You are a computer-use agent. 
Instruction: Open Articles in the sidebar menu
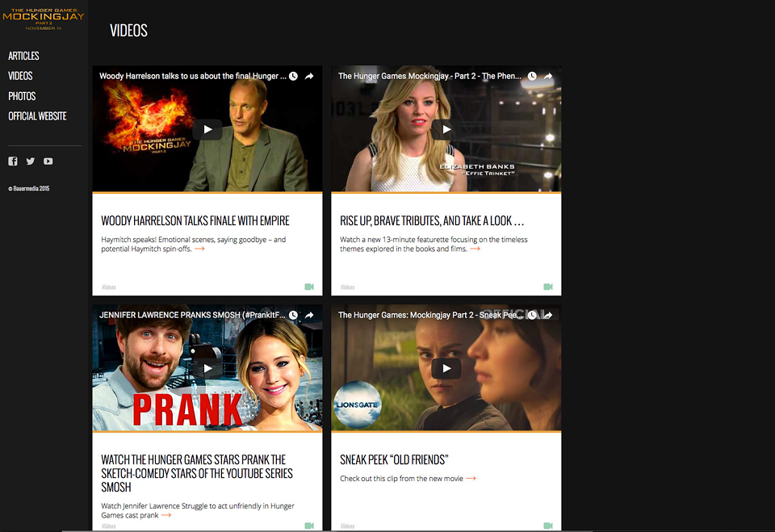[23, 56]
